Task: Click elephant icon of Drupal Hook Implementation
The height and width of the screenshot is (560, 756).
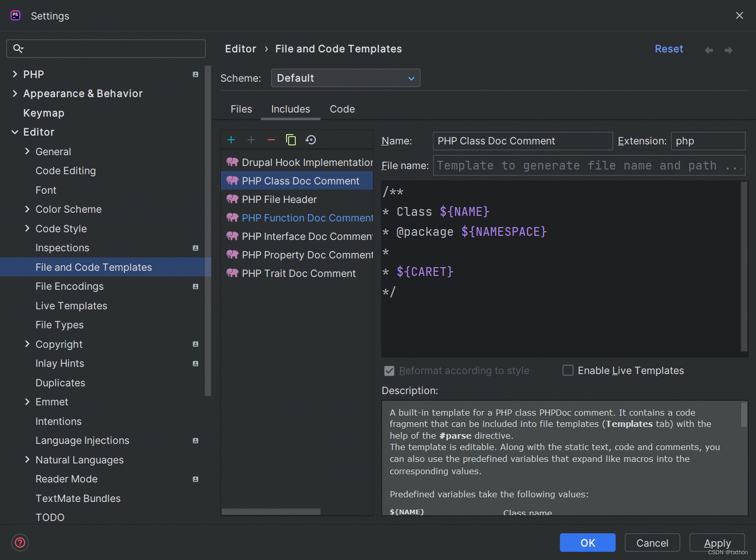Action: point(232,162)
